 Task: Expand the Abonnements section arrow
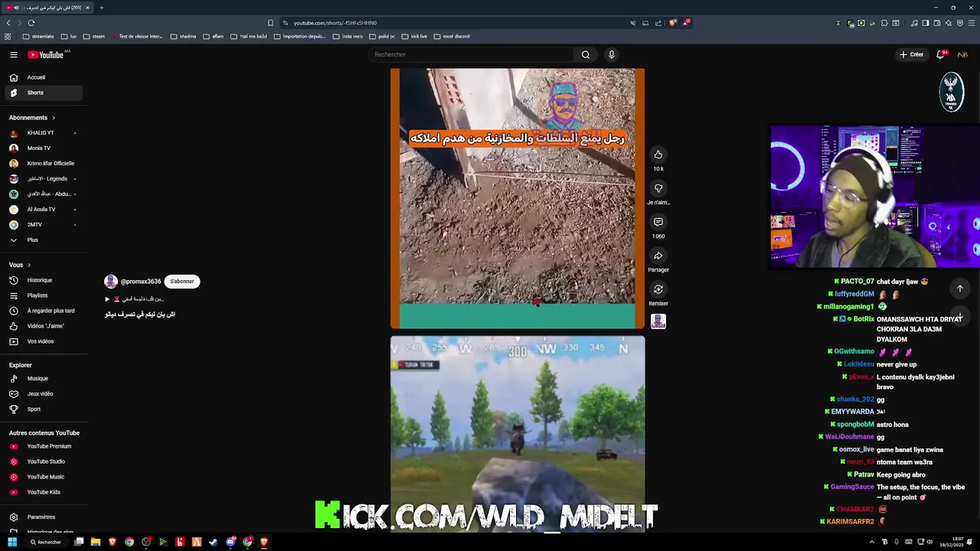pos(54,118)
